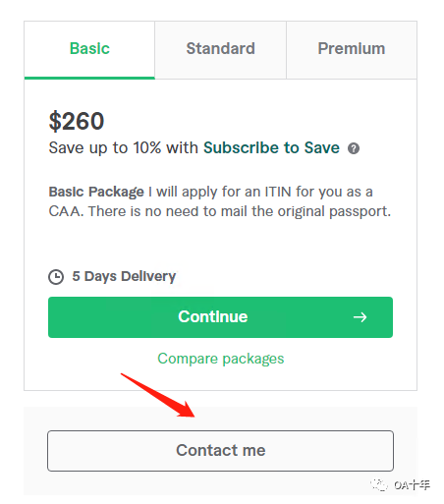
Task: Click the 5 Days Delivery text
Action: point(124,276)
